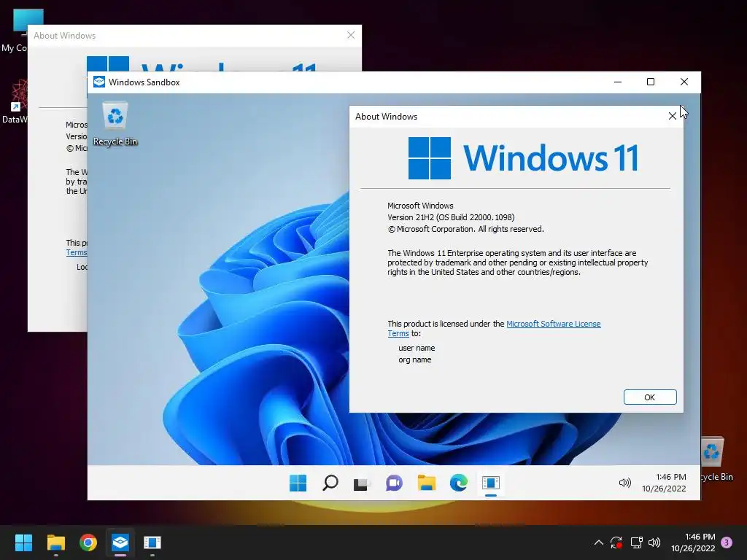Viewport: 747px width, 560px height.
Task: Open Search in the Sandbox taskbar
Action: click(330, 483)
